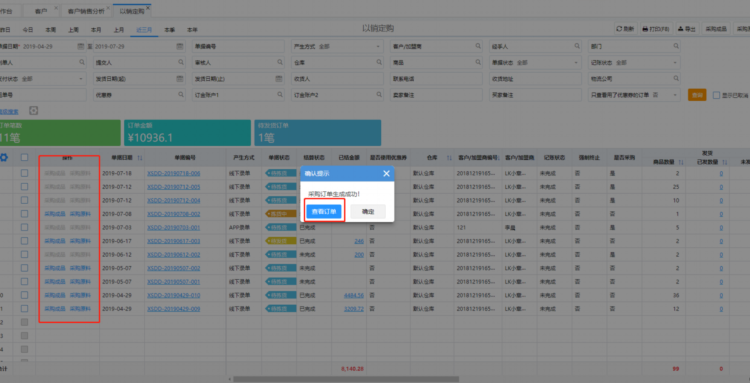This screenshot has height=383, width=750.
Task: Open settled amount link 4484.56
Action: coord(354,295)
